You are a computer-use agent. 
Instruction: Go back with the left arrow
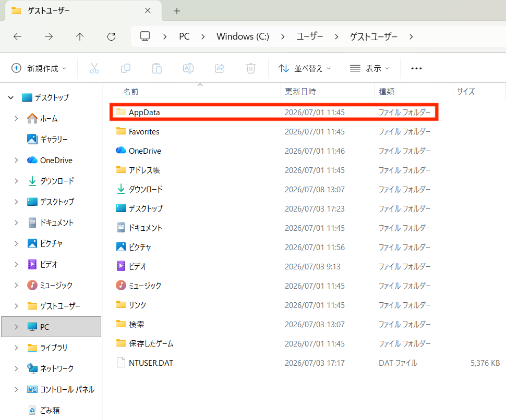17,37
